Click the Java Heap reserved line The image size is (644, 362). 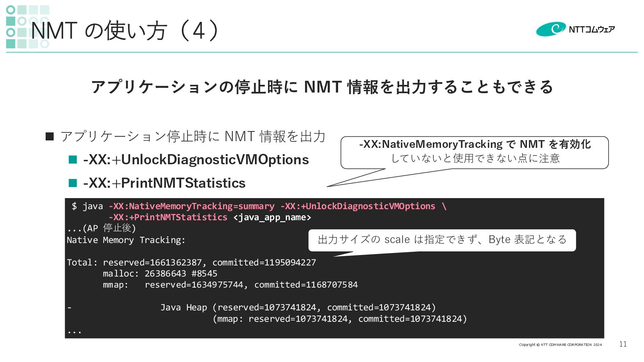(298, 307)
